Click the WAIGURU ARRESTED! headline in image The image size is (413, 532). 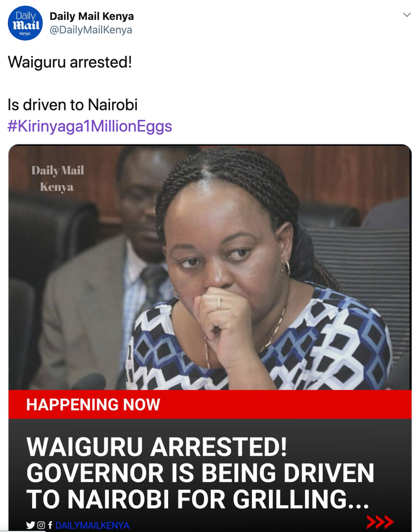click(x=157, y=447)
